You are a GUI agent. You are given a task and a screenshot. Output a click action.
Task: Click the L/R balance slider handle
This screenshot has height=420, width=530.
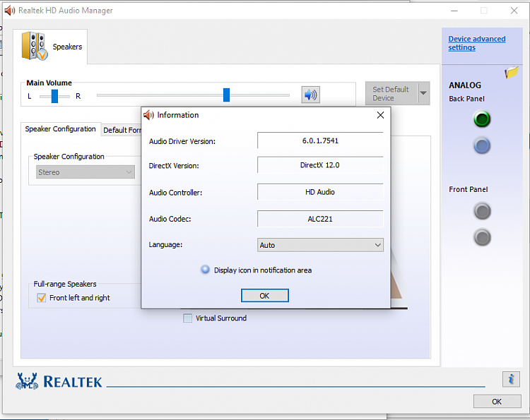coord(54,96)
